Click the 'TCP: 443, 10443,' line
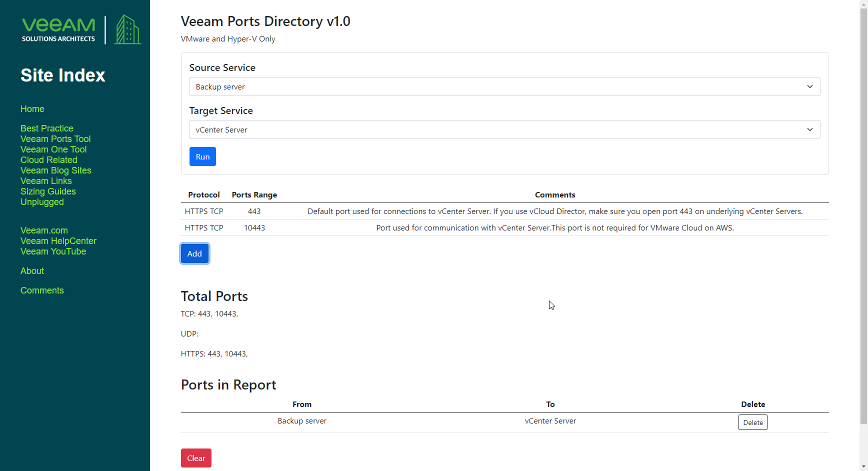 pyautogui.click(x=209, y=314)
